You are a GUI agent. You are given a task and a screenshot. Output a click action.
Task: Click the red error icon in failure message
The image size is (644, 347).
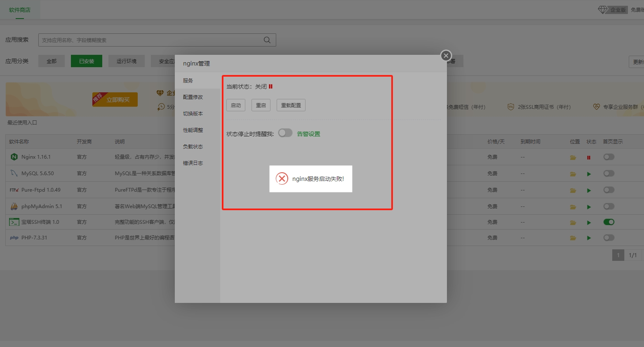(282, 178)
